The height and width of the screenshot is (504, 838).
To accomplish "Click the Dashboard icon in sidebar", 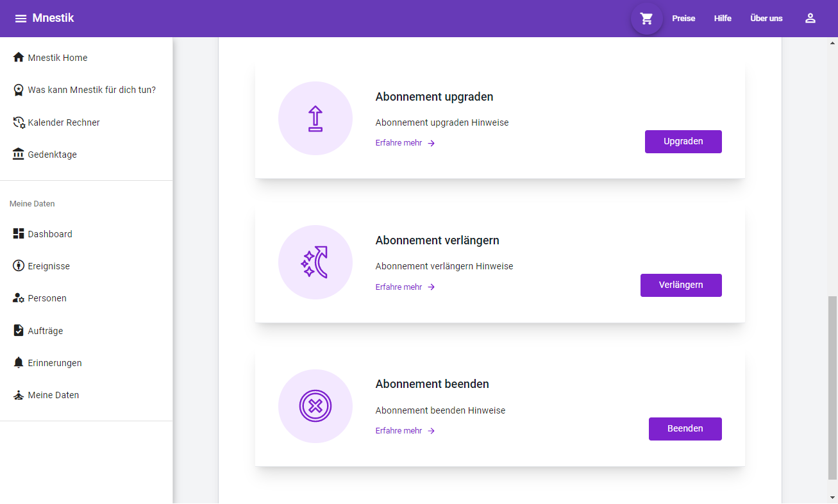I will (19, 234).
